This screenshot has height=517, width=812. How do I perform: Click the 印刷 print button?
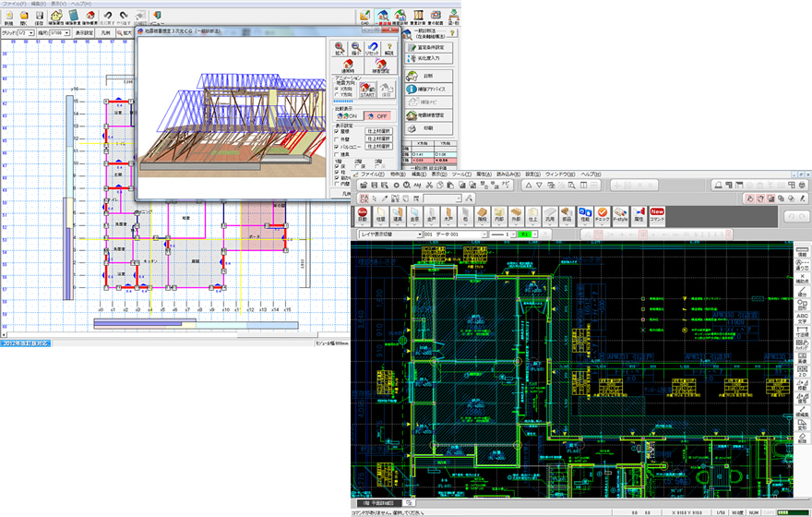coord(429,128)
